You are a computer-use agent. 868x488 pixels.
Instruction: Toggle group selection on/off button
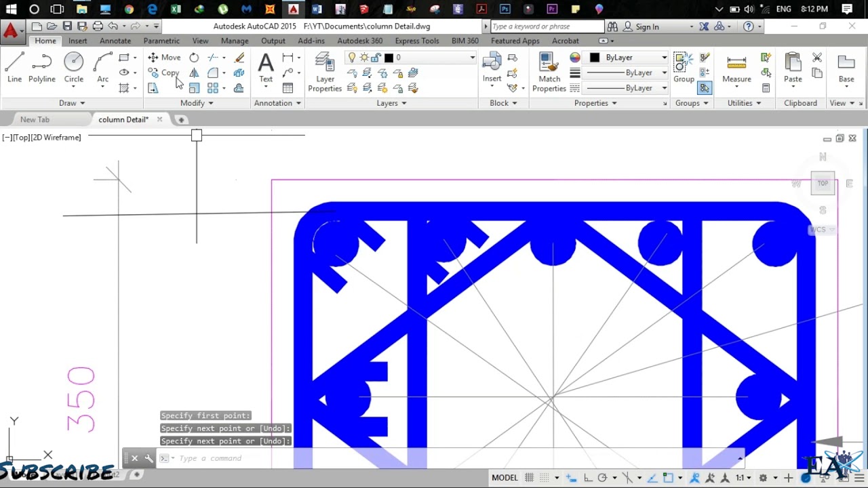coord(705,88)
